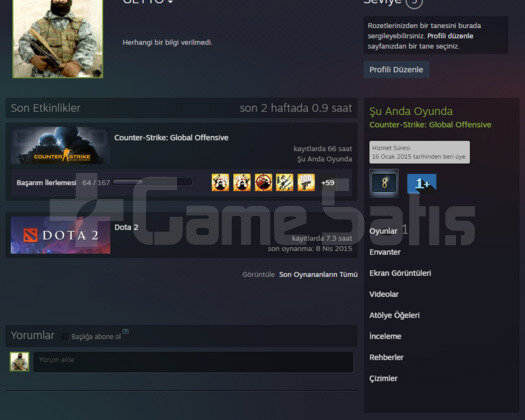
Task: Open the number 8 profile badge
Action: pos(384,183)
